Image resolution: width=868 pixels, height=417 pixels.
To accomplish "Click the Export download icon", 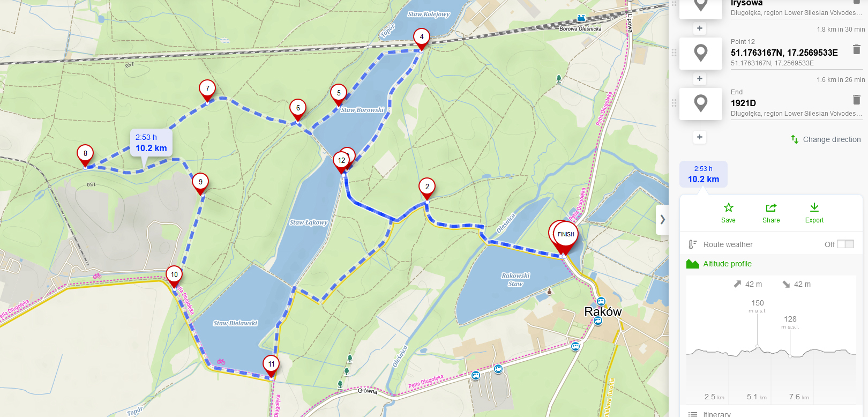I will pyautogui.click(x=814, y=207).
